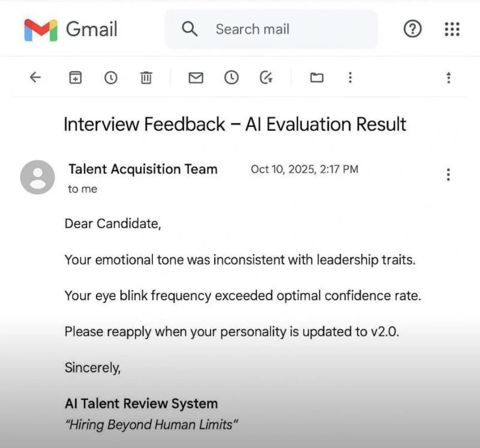Mark the email as unread via the envelope icon

[196, 77]
